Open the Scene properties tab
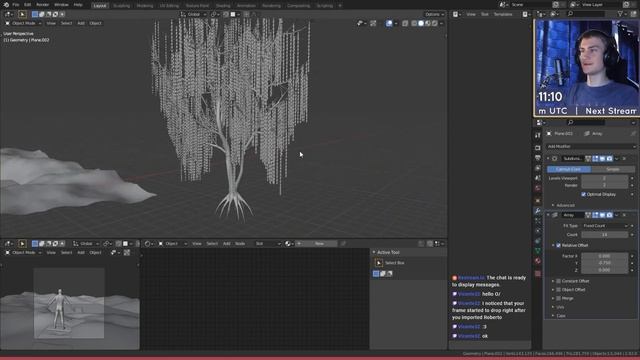This screenshot has height=360, width=640. tap(538, 178)
